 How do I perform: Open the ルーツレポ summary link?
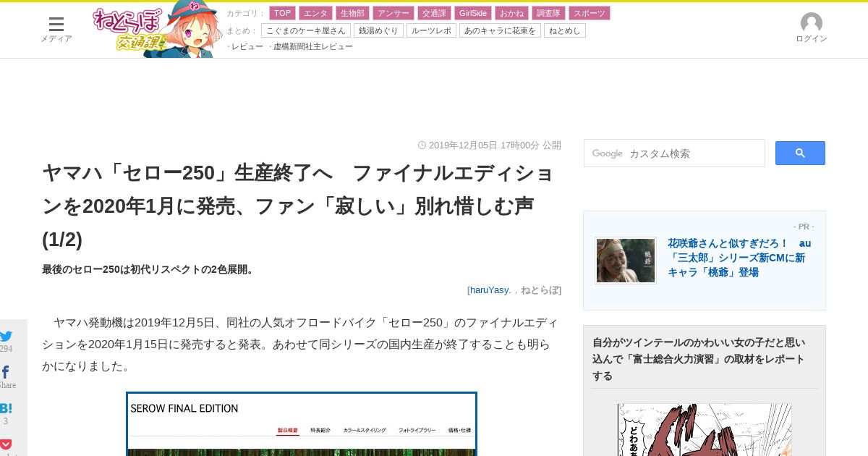431,30
